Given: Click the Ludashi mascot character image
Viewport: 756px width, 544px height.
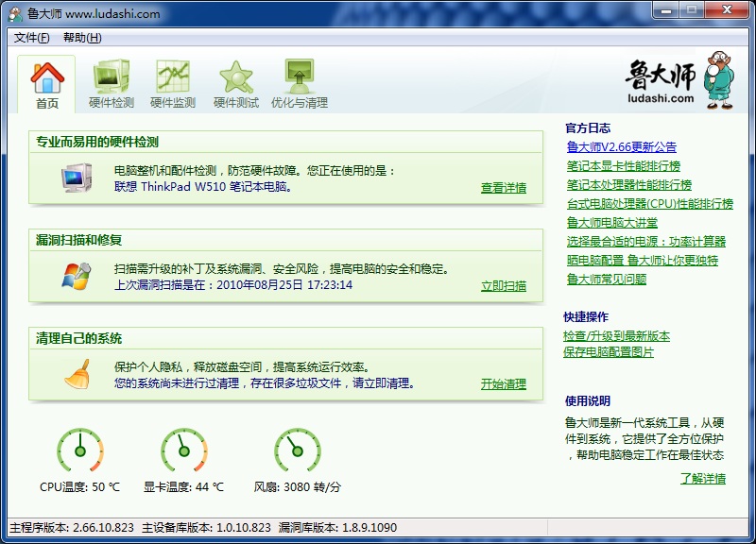Looking at the screenshot, I should click(719, 80).
